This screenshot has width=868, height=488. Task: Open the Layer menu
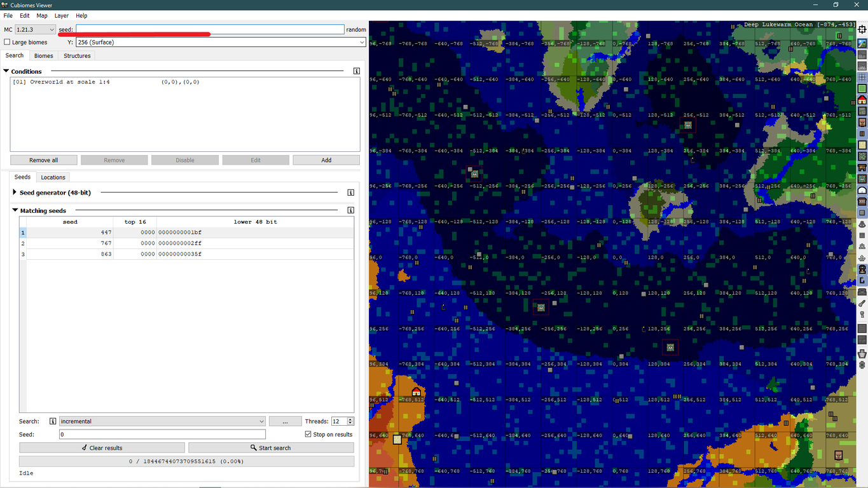61,15
